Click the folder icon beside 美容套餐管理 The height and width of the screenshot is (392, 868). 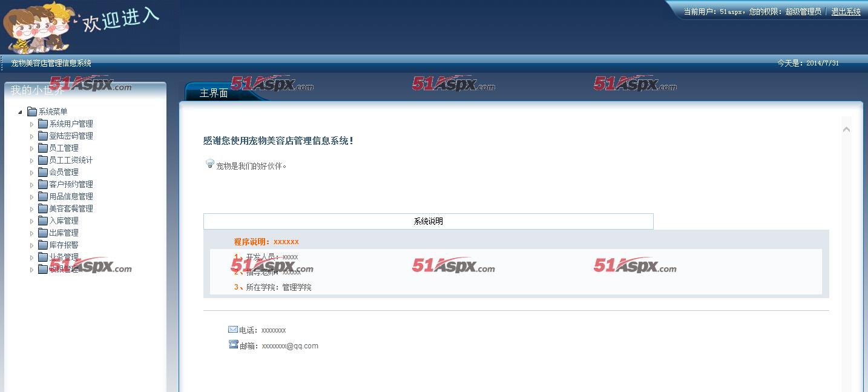click(x=43, y=208)
